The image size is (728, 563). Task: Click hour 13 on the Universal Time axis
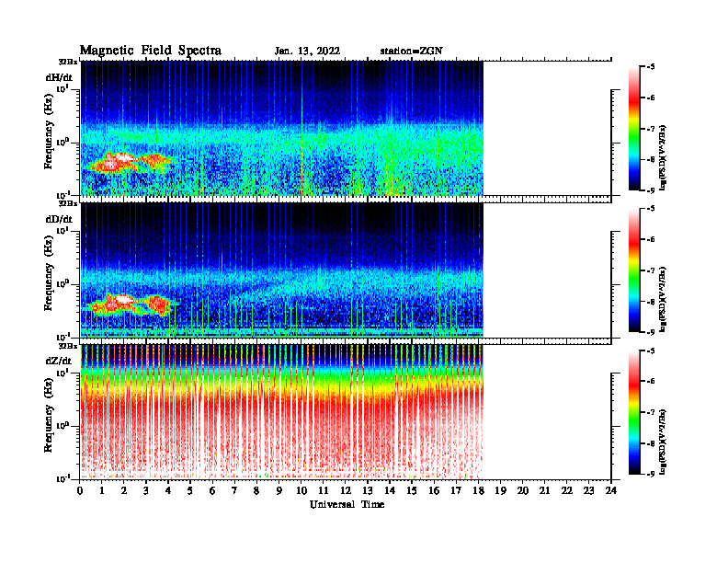click(x=368, y=491)
